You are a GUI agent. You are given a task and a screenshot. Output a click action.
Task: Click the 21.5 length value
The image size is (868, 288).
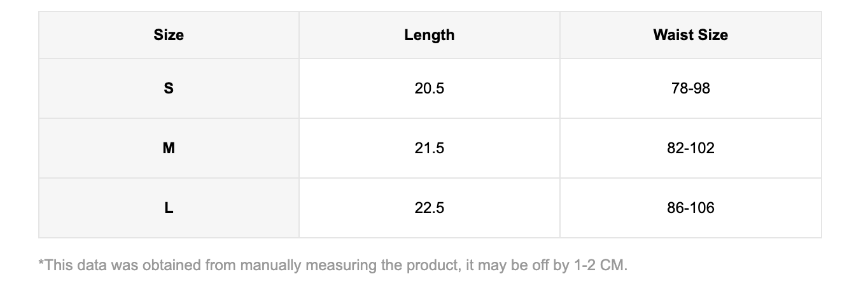tap(430, 148)
